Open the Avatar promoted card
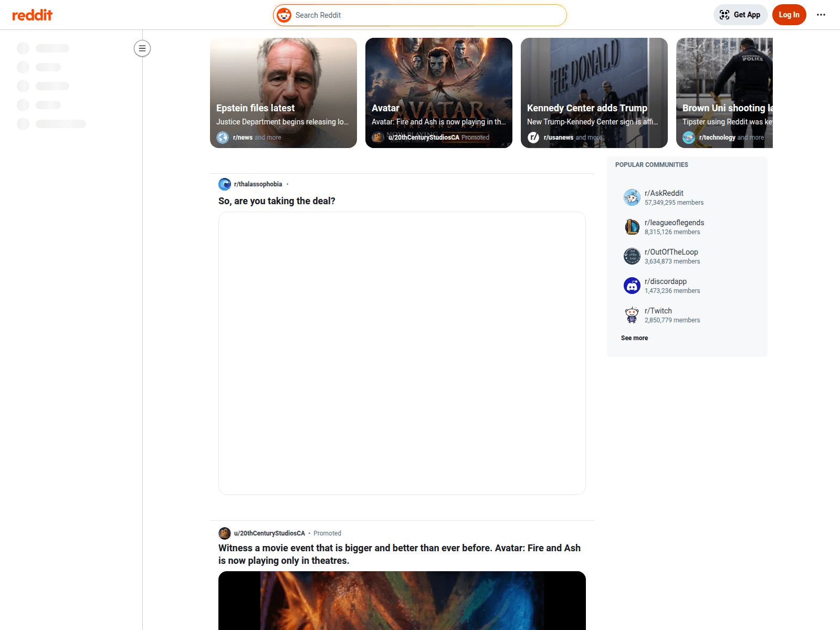 click(439, 93)
